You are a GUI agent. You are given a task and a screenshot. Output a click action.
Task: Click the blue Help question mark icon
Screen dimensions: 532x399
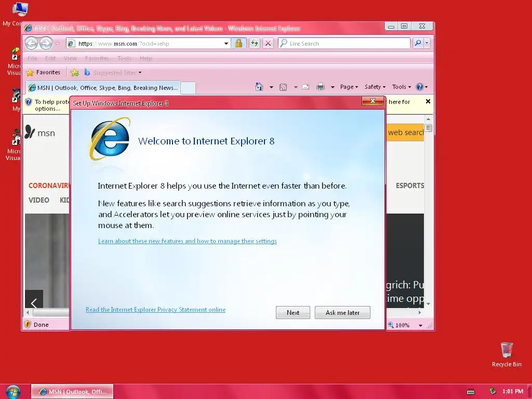tap(420, 87)
